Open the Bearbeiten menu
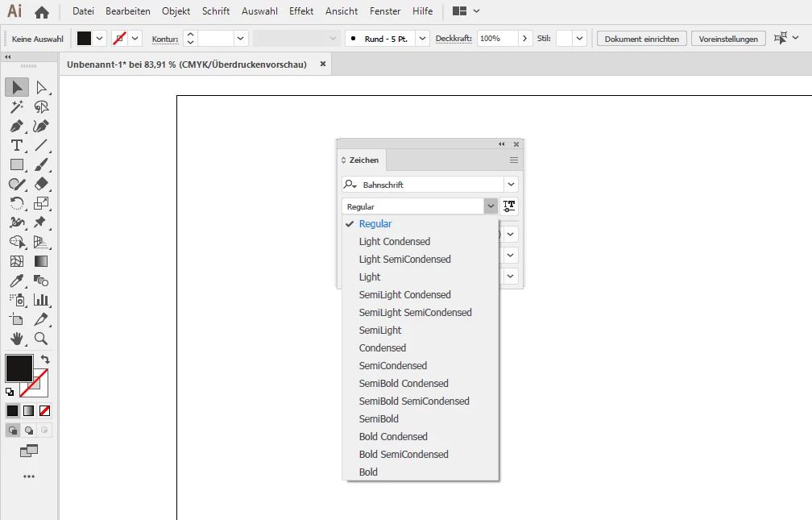 [128, 11]
